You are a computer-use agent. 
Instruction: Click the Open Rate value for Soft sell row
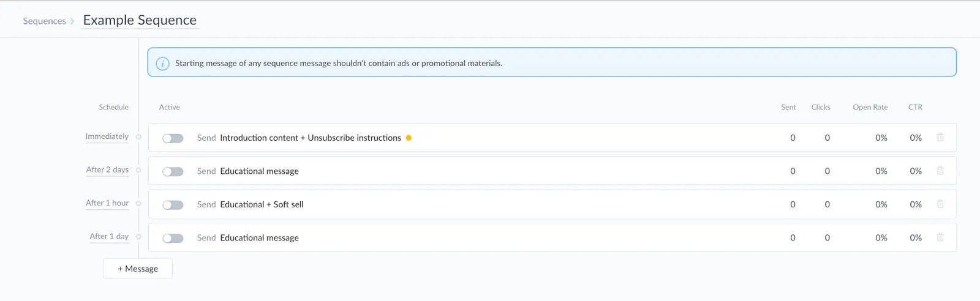tap(881, 204)
